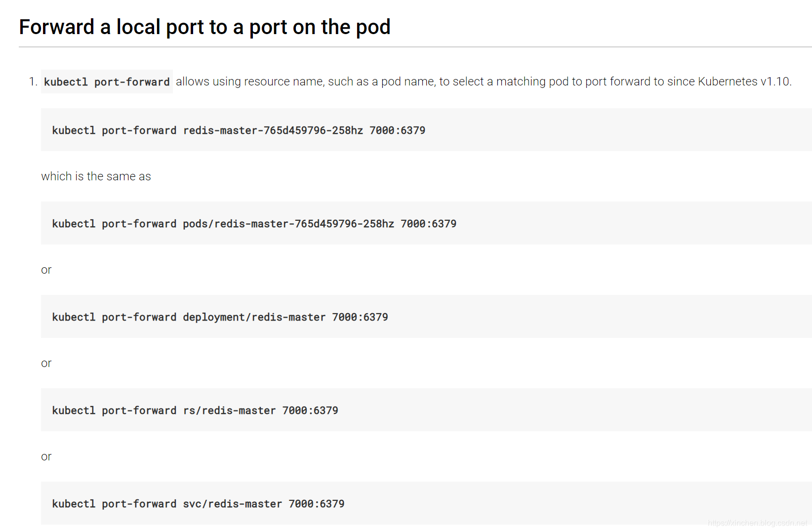812x532 pixels.
Task: Click "7000:6379" in the svc/redis-master command
Action: pyautogui.click(x=317, y=504)
